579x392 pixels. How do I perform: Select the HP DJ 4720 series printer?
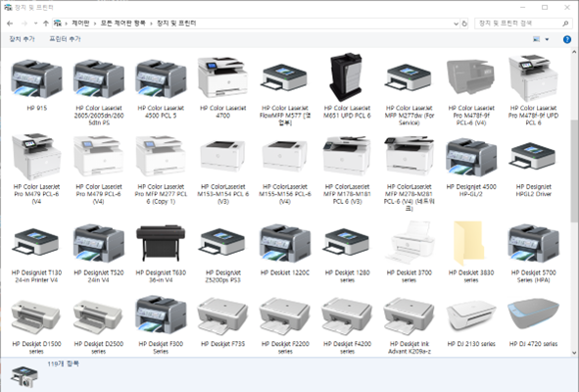(x=533, y=321)
